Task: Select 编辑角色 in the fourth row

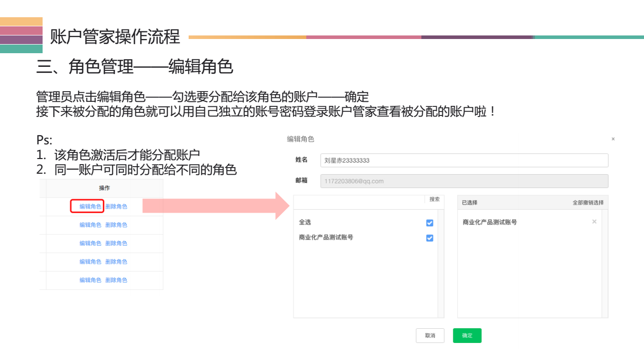Action: pos(90,261)
